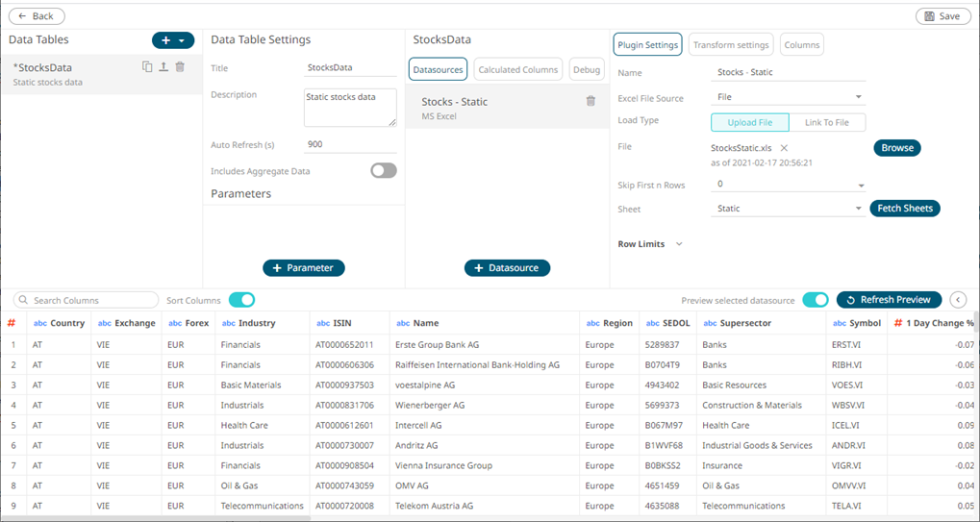Switch to the Calculated Columns tab
Viewport: 980px width, 522px height.
tap(517, 69)
